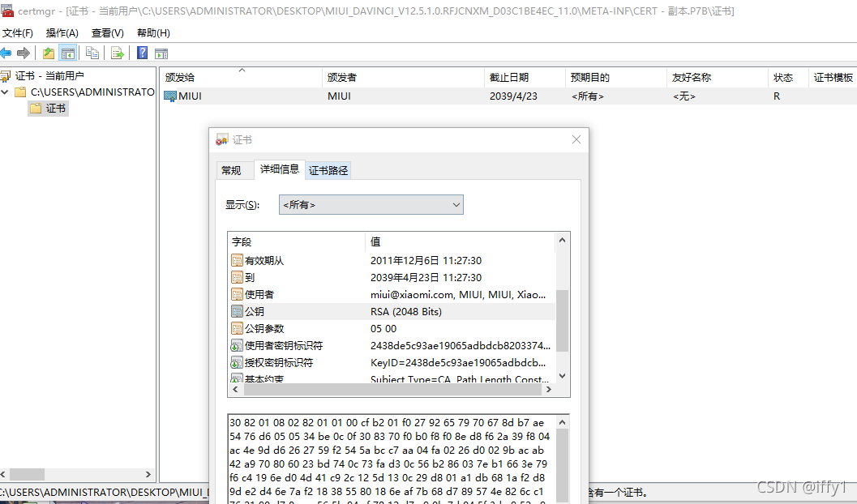This screenshot has height=504, width=857.
Task: Click the blue Back arrow toolbar icon
Action: [x=6, y=53]
